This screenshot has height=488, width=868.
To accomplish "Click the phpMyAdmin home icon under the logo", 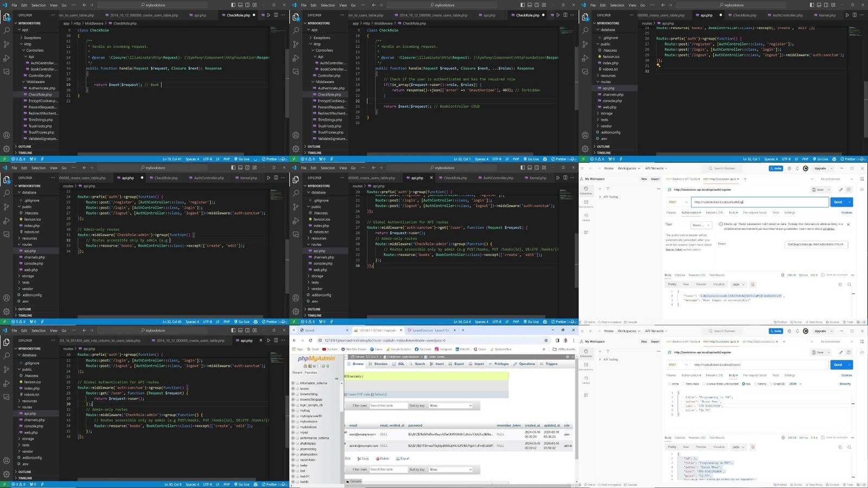I will pyautogui.click(x=305, y=366).
